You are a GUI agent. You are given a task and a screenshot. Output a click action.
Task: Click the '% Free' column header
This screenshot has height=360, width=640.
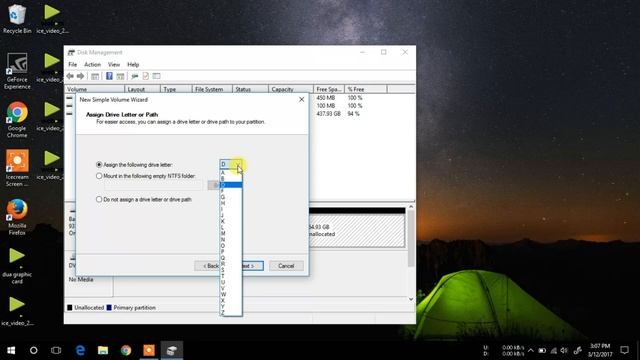(366, 89)
